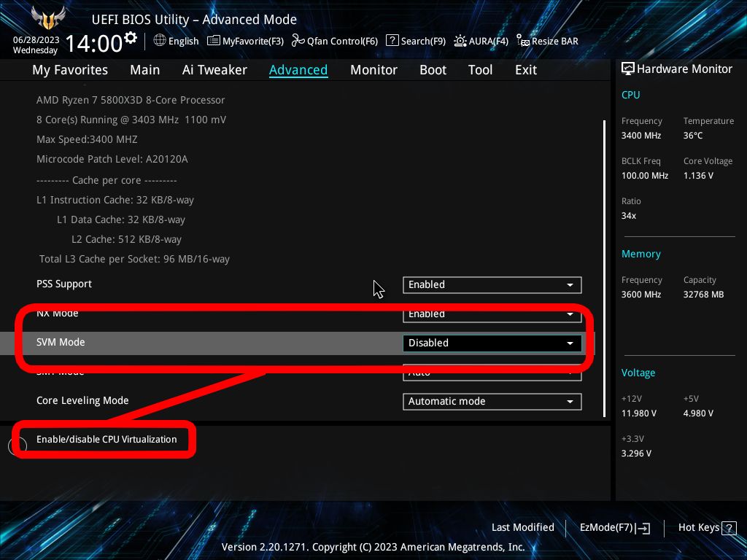
Task: Click the Voltage heading in Hardware Monitor
Action: [x=638, y=373]
